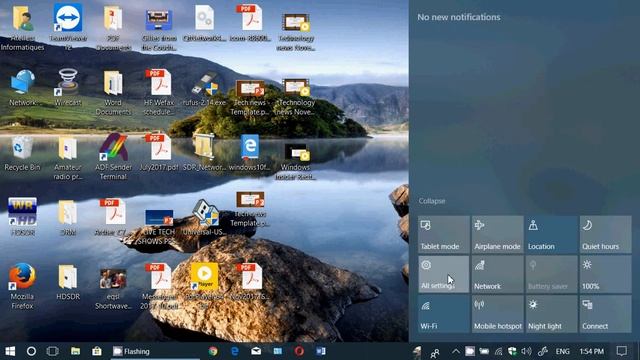Click the Connect quick action tile
Viewport: 640px width, 360px height.
pyautogui.click(x=605, y=314)
